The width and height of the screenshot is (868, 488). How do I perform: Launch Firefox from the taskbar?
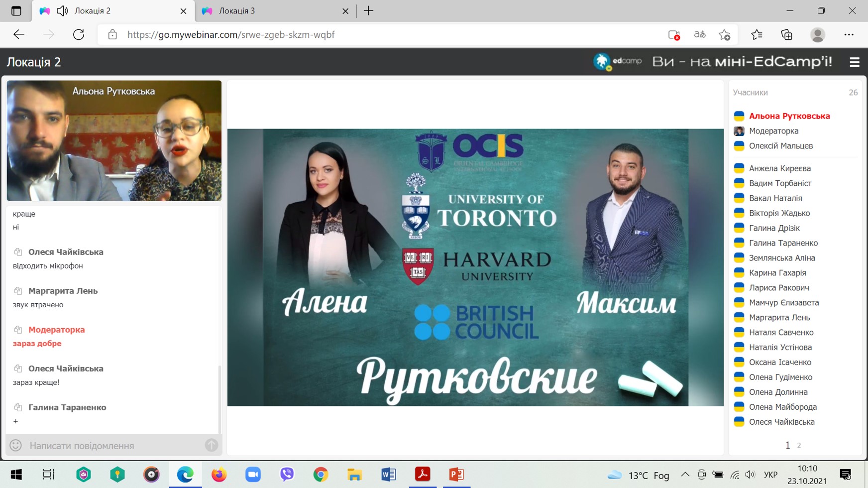coord(219,475)
